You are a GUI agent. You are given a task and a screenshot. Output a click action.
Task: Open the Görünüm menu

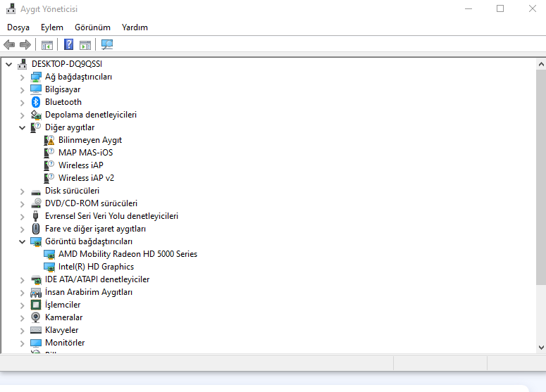tap(92, 27)
